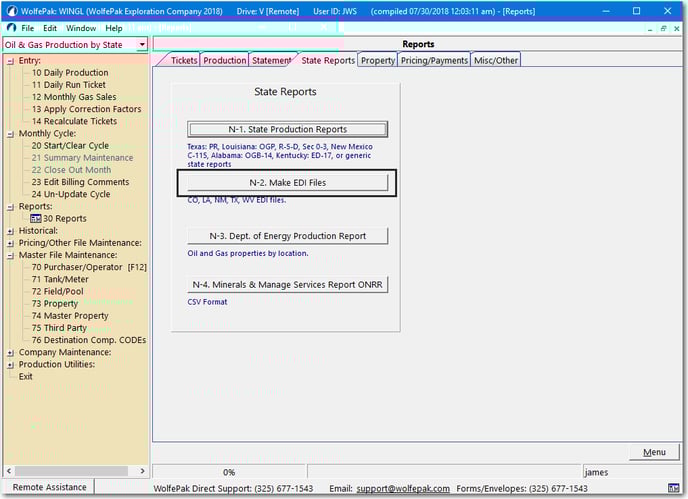
Task: Click the Remote Assistance button
Action: click(x=49, y=487)
